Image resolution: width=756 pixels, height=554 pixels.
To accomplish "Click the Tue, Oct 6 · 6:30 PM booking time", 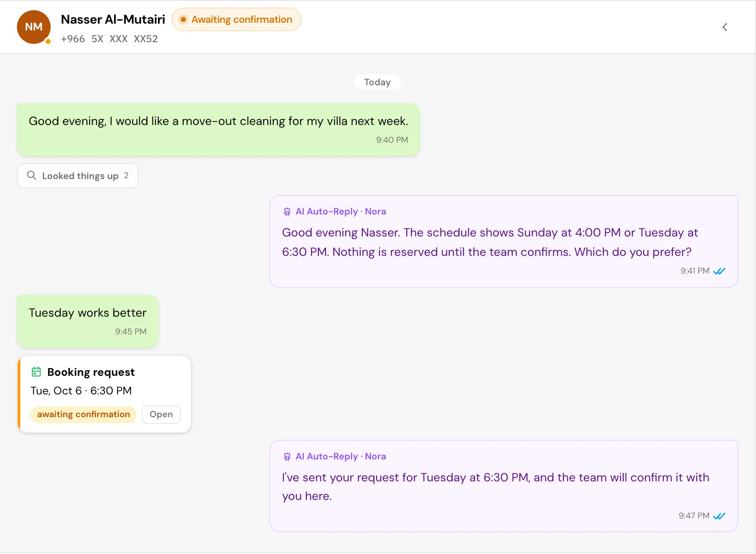I will [x=81, y=391].
